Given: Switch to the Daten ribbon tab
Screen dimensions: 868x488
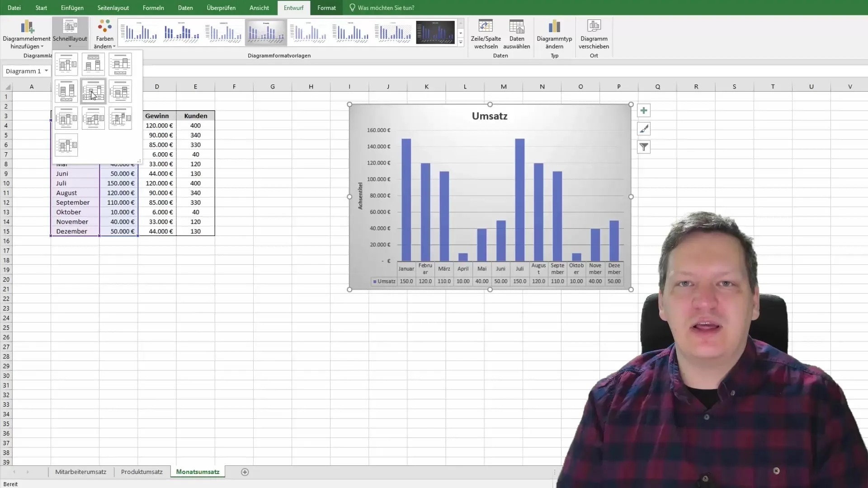Looking at the screenshot, I should [x=185, y=8].
